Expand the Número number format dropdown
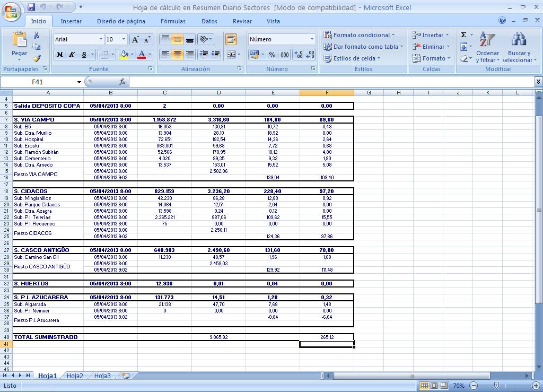 [312, 40]
